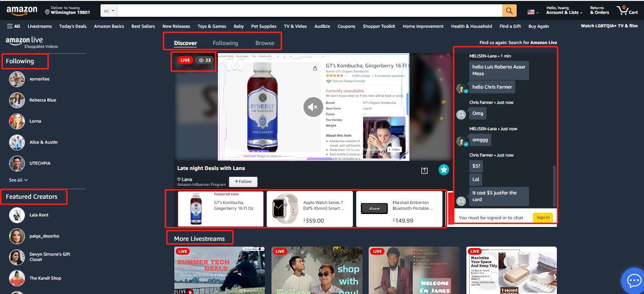Open Find a Gift nav link
This screenshot has width=644, height=294.
click(510, 26)
